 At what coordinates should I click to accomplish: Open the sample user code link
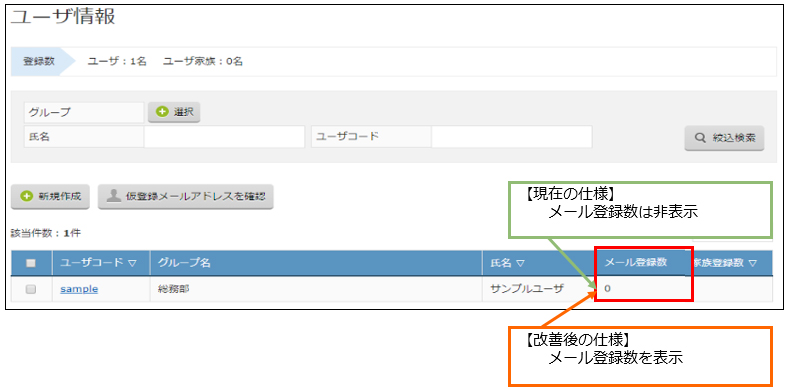point(79,289)
